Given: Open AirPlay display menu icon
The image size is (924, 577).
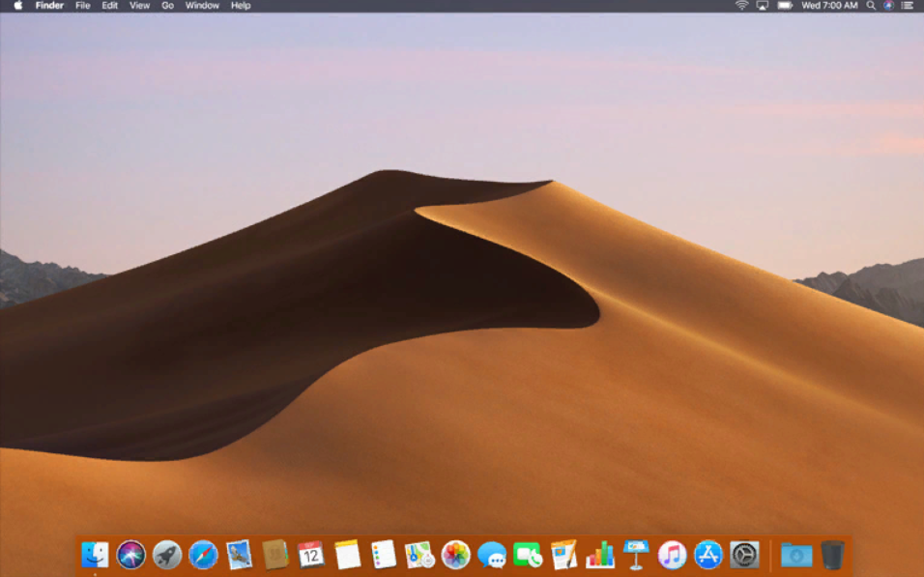Looking at the screenshot, I should point(763,5).
